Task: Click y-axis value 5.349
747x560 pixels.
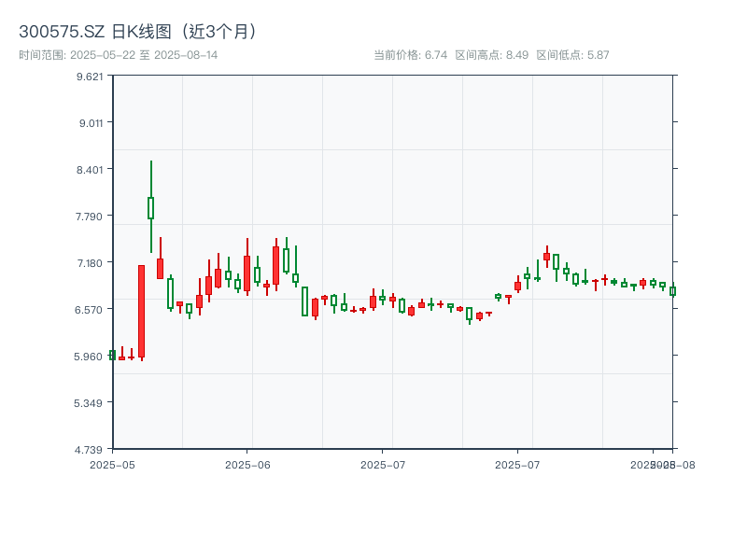Action: coord(89,403)
